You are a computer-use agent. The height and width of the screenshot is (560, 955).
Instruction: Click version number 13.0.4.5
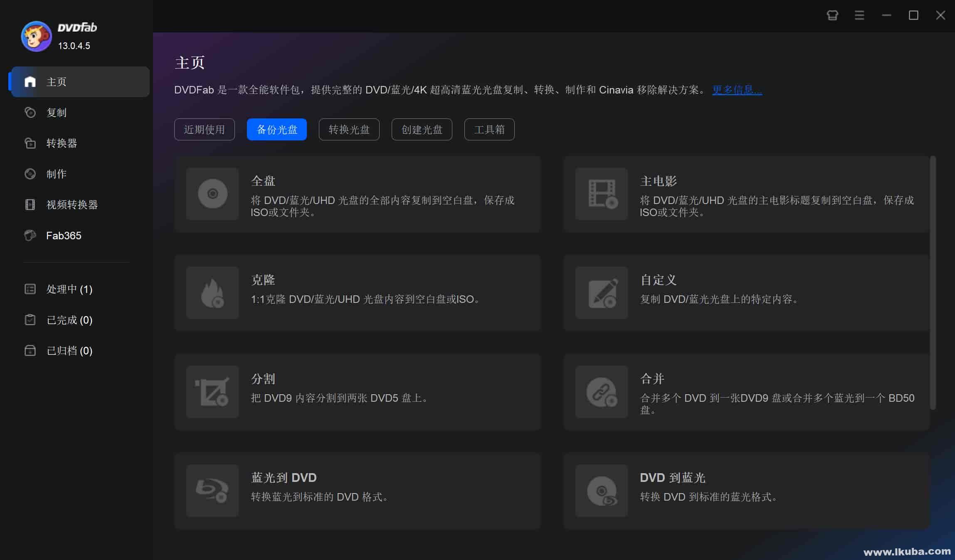click(x=74, y=46)
